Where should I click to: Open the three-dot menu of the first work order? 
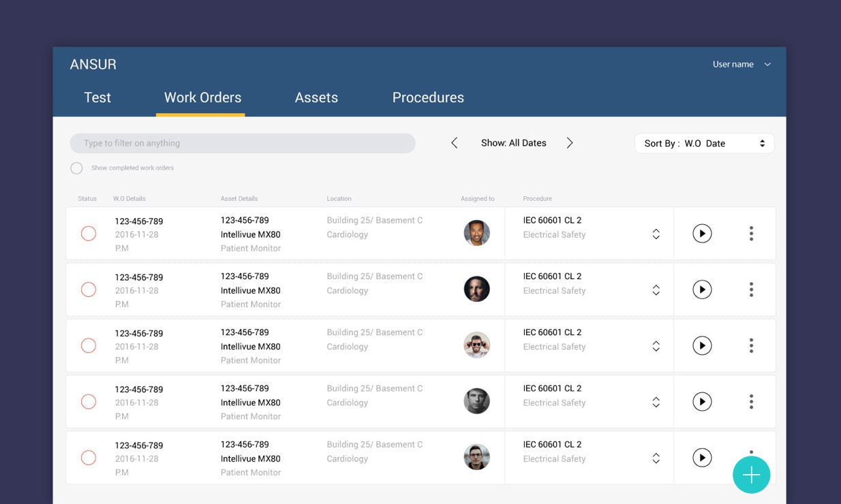coord(751,234)
